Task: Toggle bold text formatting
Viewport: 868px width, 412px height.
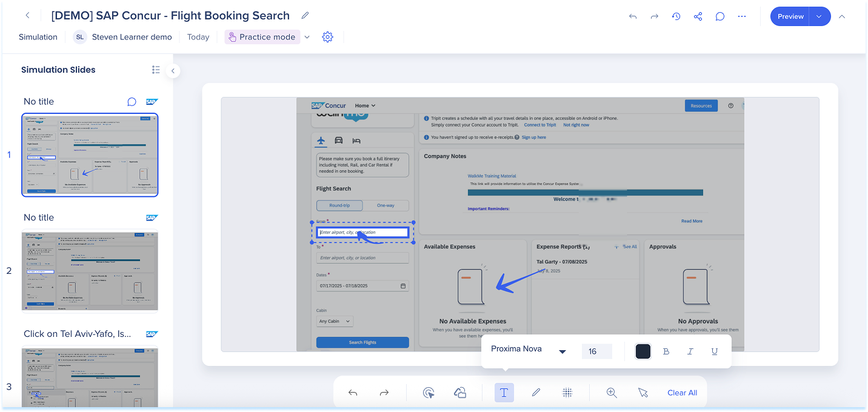Action: click(666, 351)
